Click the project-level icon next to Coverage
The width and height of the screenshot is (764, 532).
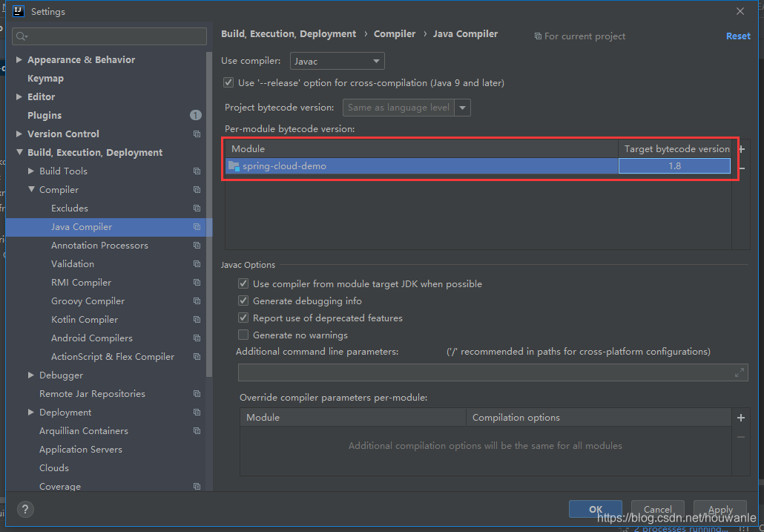pos(197,486)
